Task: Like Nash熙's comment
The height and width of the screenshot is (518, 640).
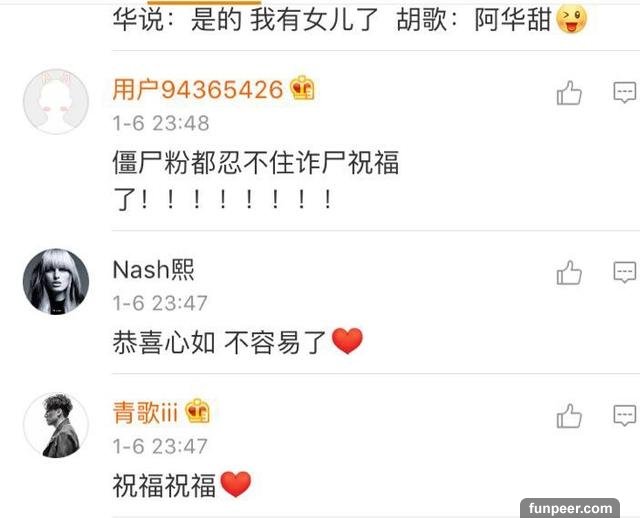Action: point(569,273)
